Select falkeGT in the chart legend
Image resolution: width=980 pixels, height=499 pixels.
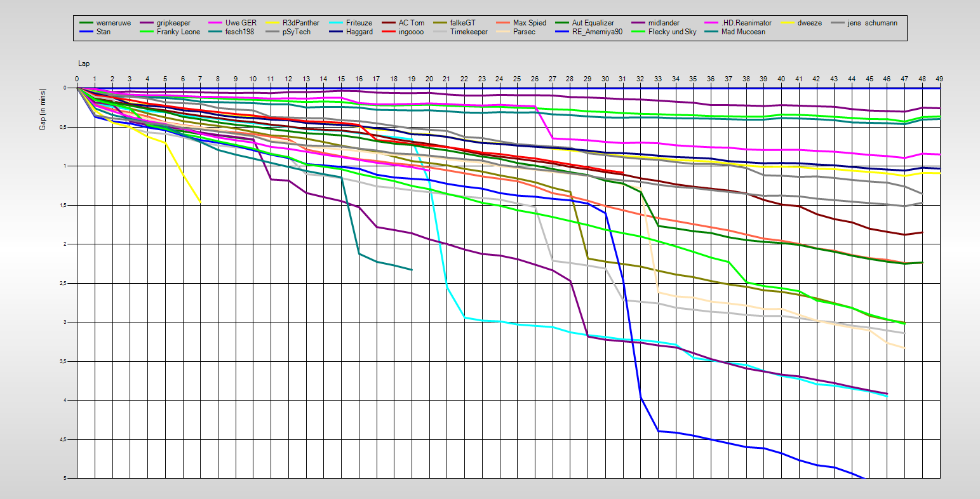coord(462,23)
